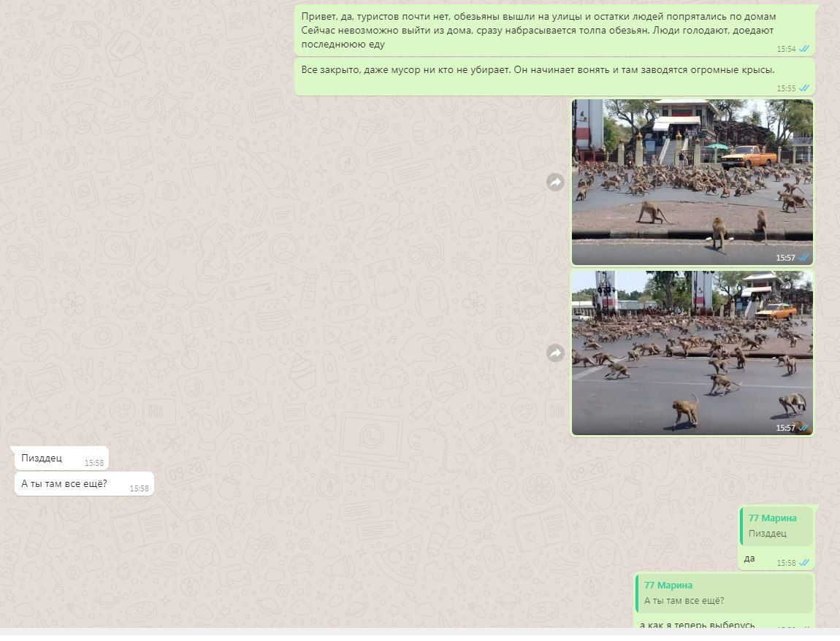Select message 'Все закрыто, даже мусор'
This screenshot has height=641, width=840.
click(554, 77)
